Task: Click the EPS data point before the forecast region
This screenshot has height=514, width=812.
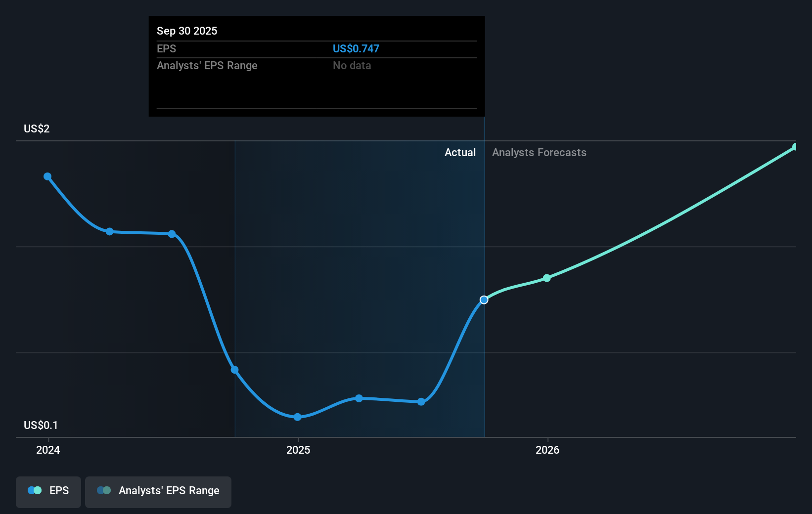Action: pyautogui.click(x=421, y=402)
